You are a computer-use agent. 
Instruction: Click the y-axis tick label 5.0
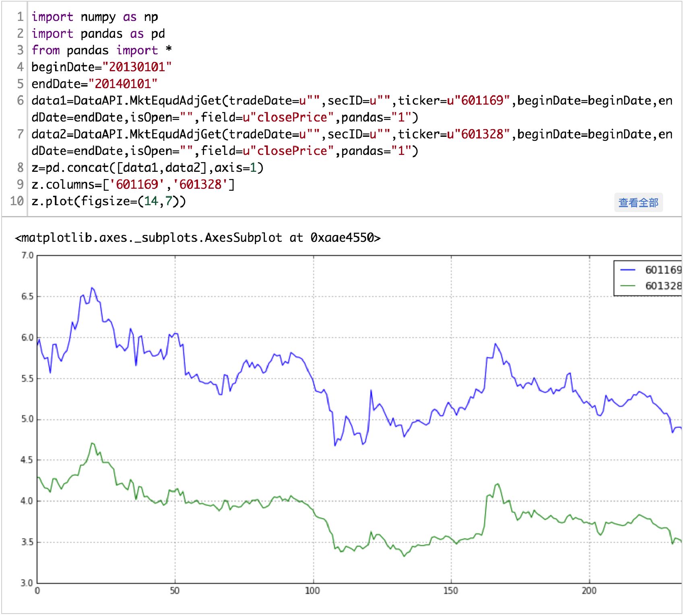pos(27,420)
